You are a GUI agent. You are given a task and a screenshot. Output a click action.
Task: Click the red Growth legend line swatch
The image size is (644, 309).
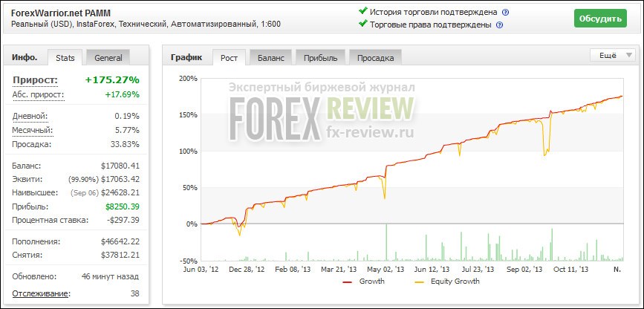point(347,282)
